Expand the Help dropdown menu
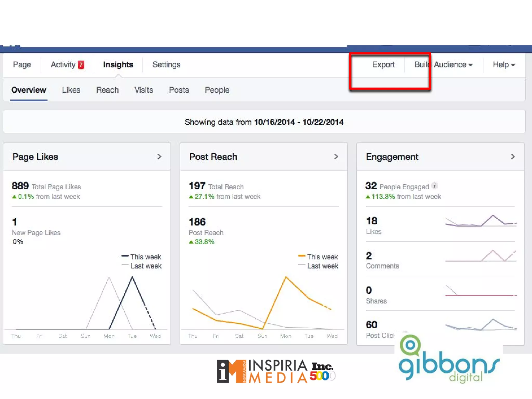 pos(504,65)
